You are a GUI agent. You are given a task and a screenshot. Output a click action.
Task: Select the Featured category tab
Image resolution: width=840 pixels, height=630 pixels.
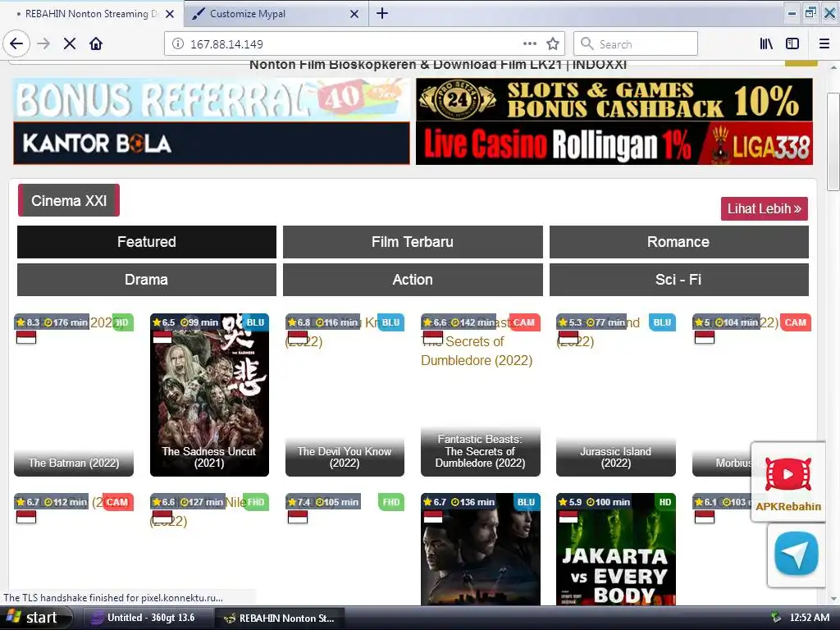coord(147,242)
